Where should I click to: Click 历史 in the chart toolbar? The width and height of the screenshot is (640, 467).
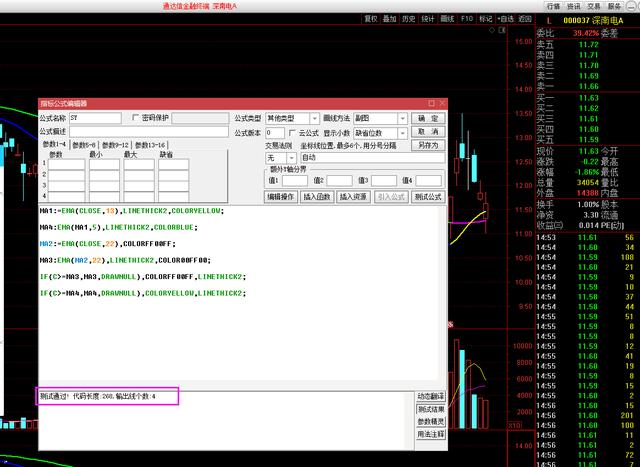[409, 19]
